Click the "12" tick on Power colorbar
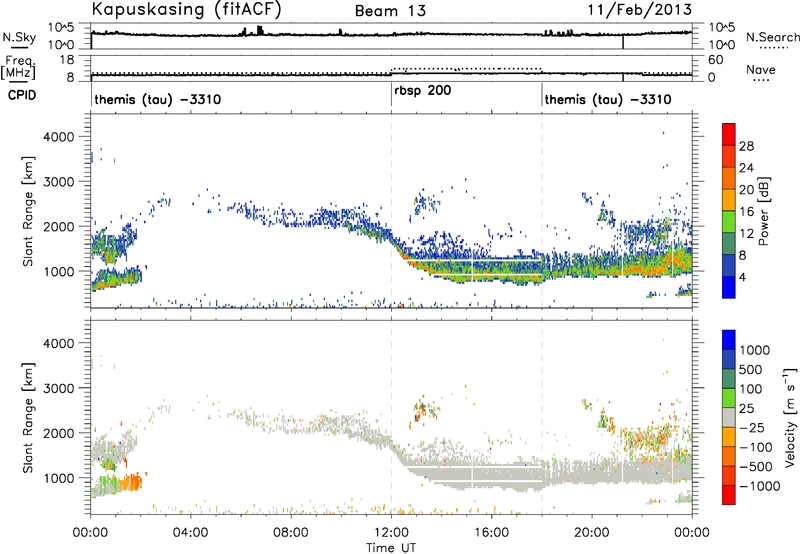 (746, 234)
